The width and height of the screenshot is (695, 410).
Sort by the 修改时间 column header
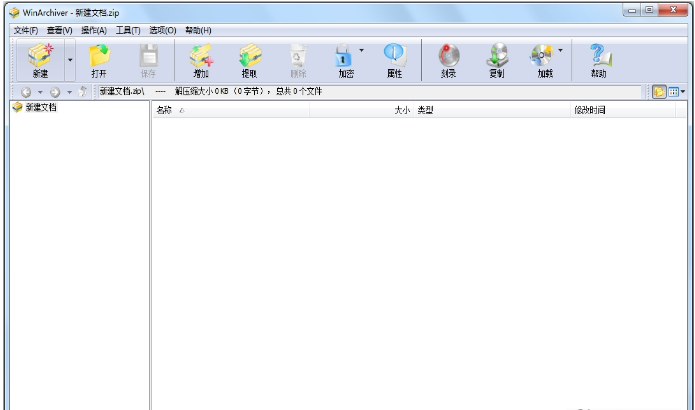pyautogui.click(x=623, y=110)
